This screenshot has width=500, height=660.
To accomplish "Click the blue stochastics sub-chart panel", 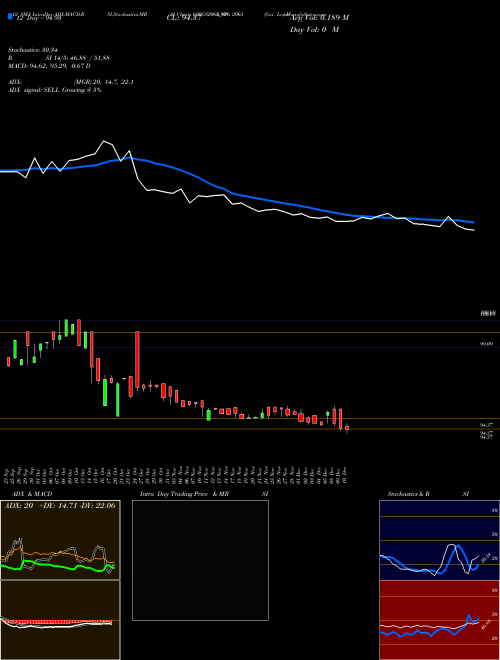I will click(439, 540).
